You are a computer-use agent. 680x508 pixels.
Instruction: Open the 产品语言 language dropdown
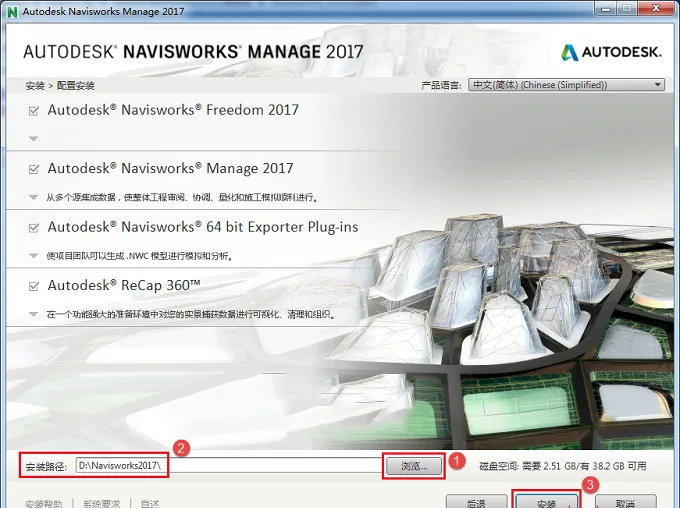tap(566, 85)
